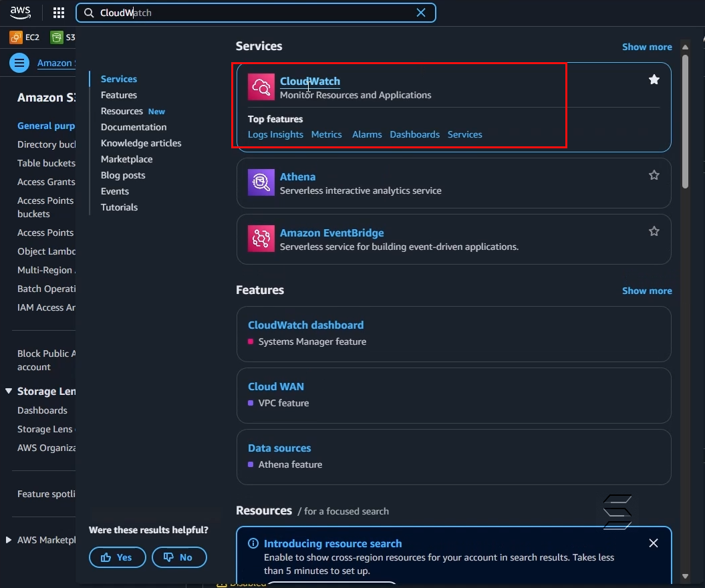Click the scrollbar up arrow
Screen dimensions: 705x588
click(x=685, y=47)
